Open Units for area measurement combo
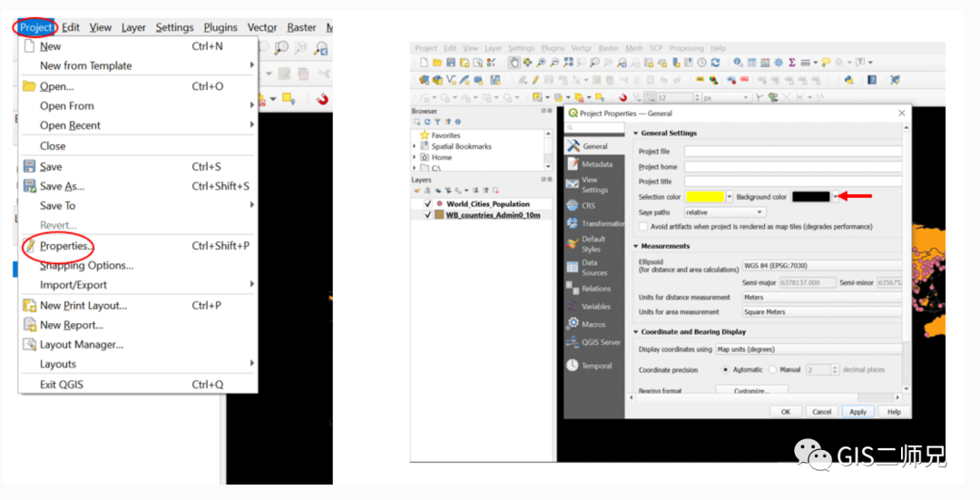The image size is (980, 500). [x=822, y=312]
